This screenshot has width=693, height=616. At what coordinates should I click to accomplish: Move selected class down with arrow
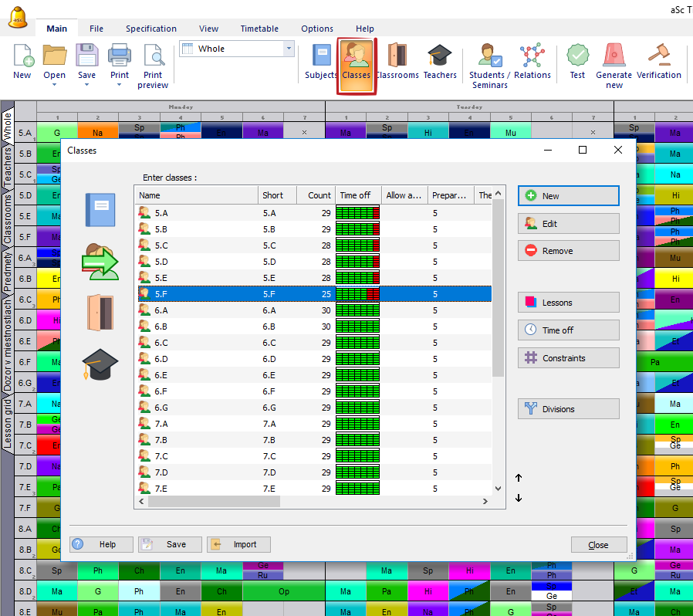(x=519, y=498)
